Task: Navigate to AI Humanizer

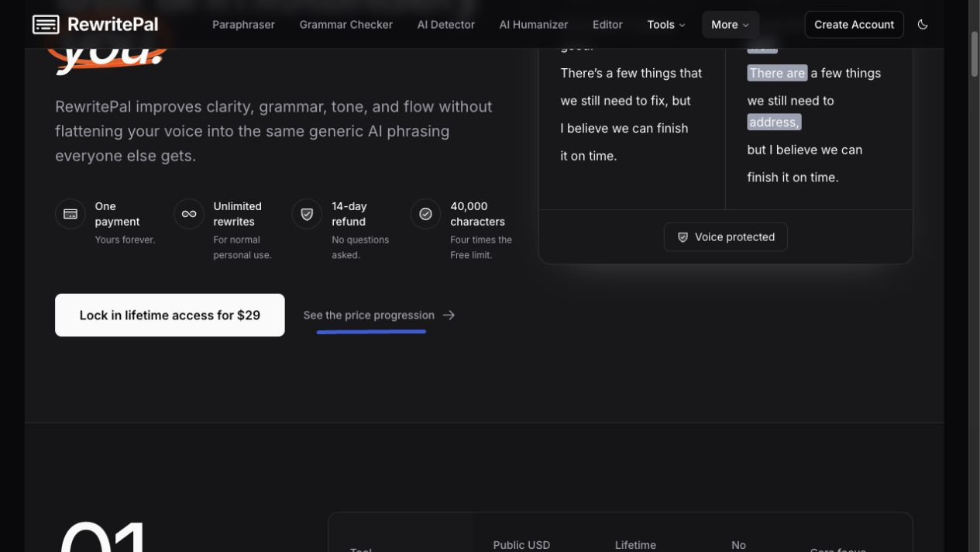Action: click(x=533, y=25)
